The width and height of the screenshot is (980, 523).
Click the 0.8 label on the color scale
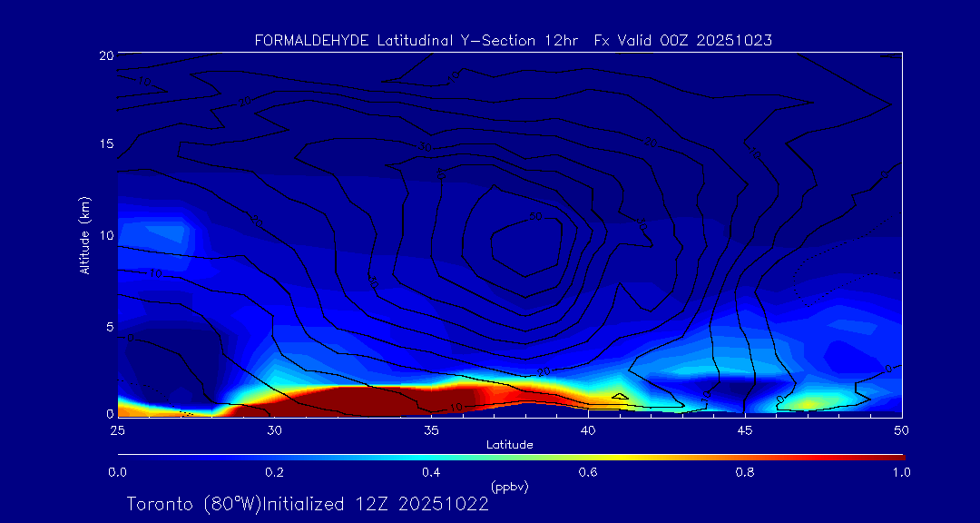click(x=745, y=472)
